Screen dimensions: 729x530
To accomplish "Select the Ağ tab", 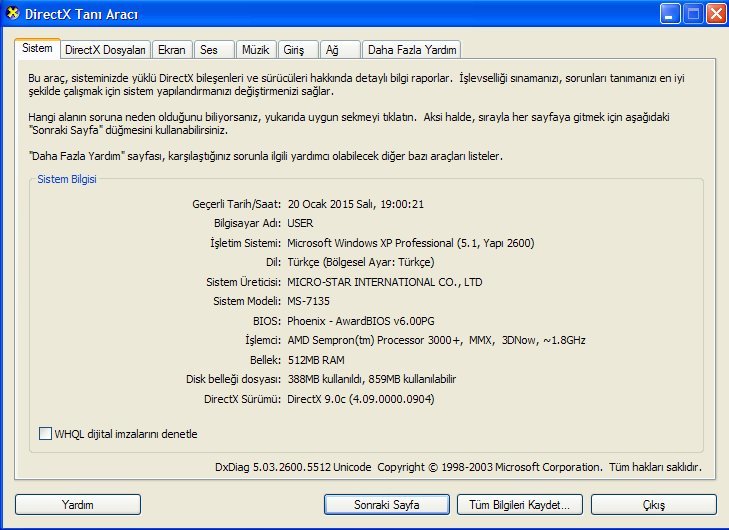I will (x=339, y=50).
